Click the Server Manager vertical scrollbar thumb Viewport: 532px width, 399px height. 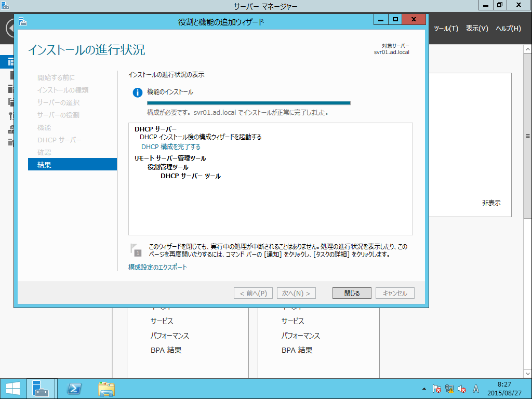pos(528,137)
